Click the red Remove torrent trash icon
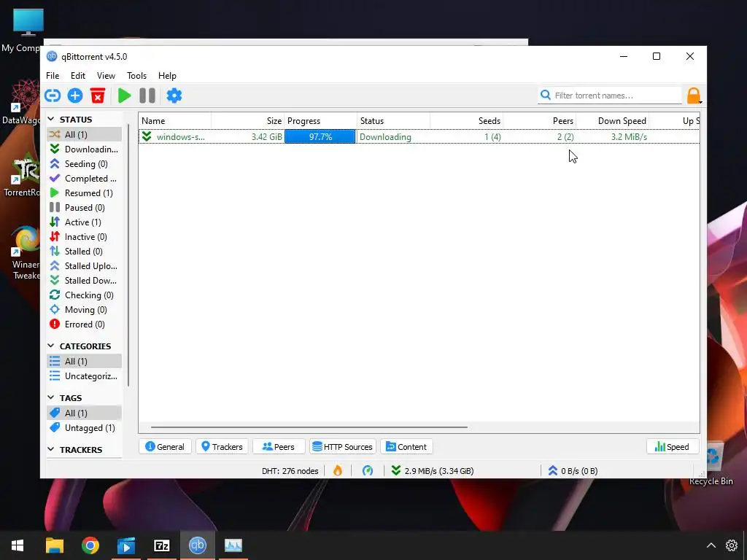This screenshot has height=560, width=747. click(x=98, y=96)
